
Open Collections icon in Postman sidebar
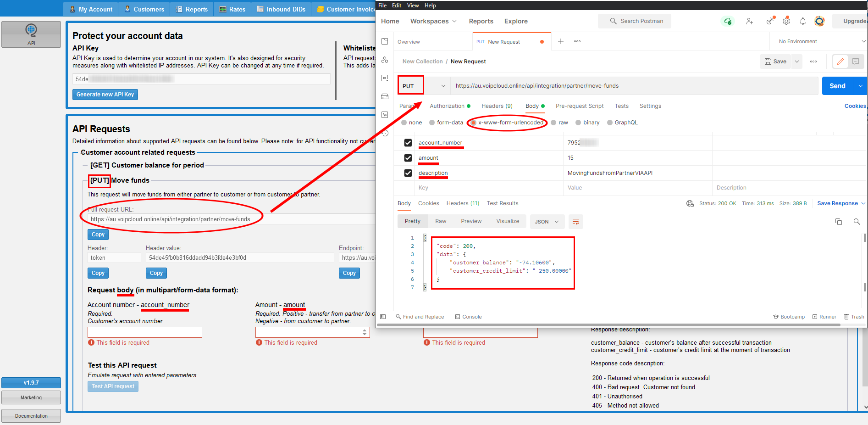coord(385,41)
